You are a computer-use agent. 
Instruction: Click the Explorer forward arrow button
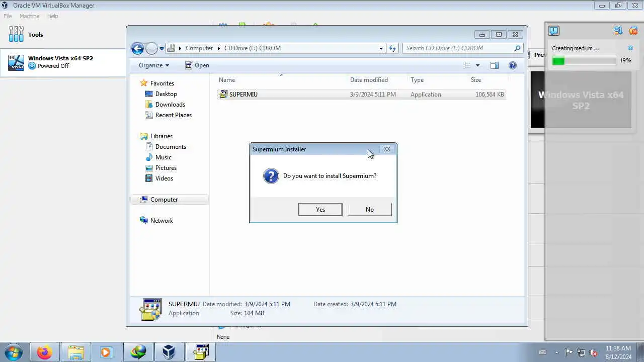point(151,48)
